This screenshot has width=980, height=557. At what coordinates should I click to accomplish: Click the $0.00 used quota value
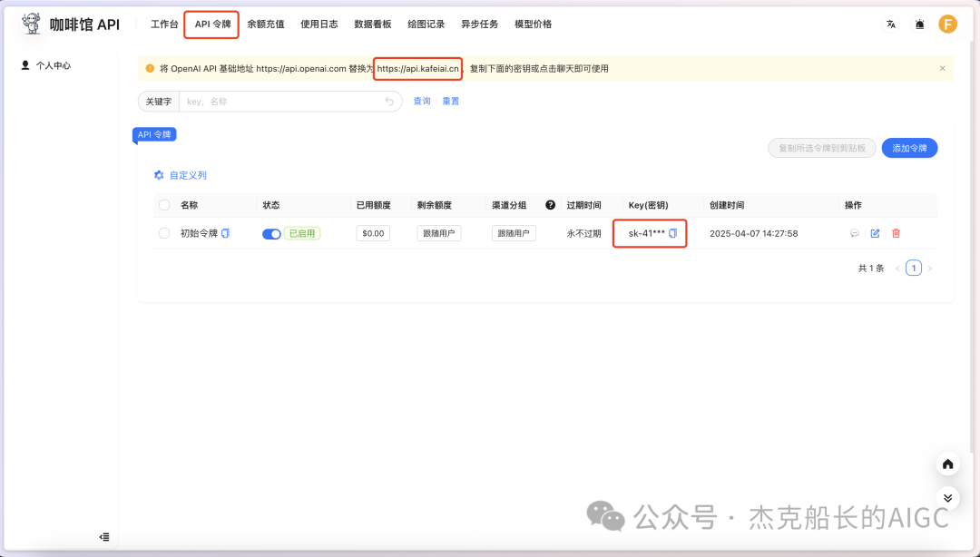tap(373, 233)
